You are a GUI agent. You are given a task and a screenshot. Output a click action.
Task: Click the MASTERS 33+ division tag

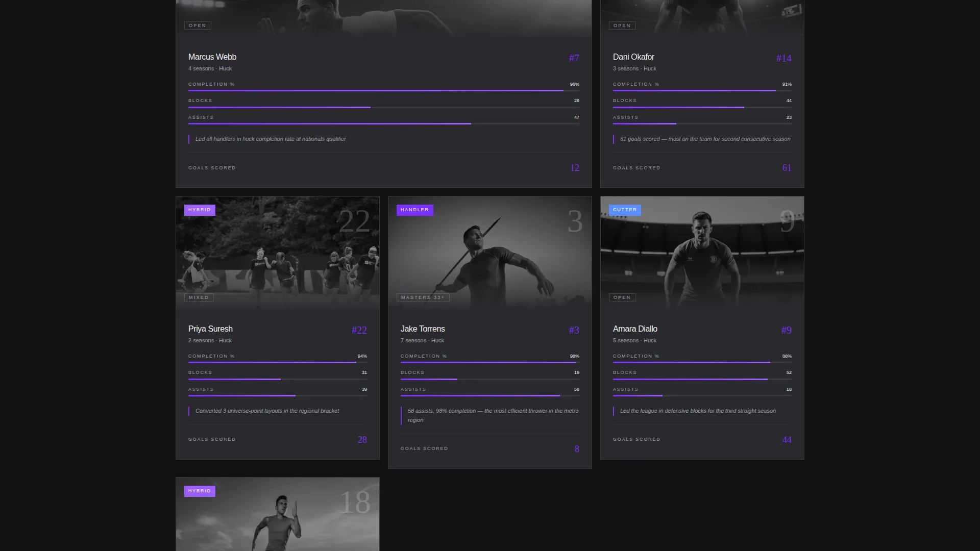click(423, 297)
